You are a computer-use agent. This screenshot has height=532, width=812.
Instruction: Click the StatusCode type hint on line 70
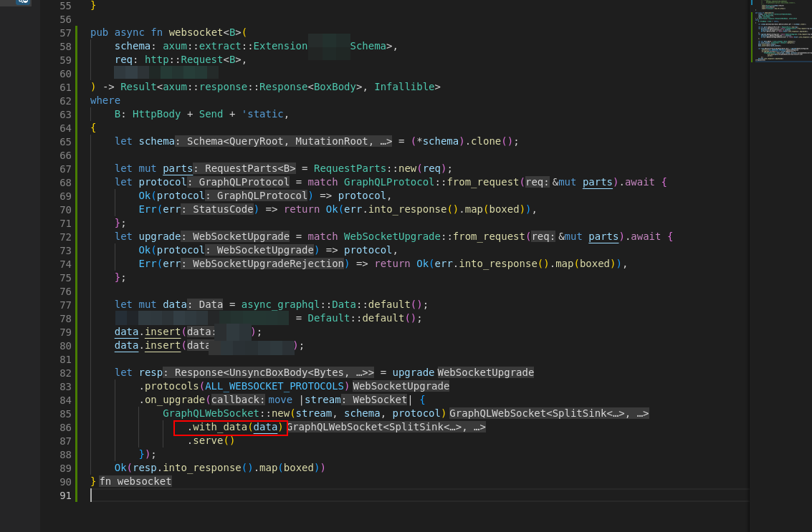tap(217, 210)
